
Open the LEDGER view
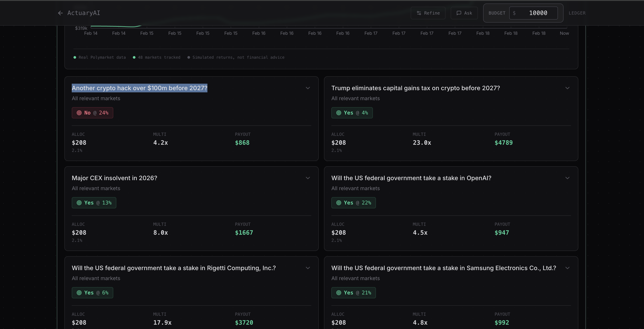tap(577, 13)
